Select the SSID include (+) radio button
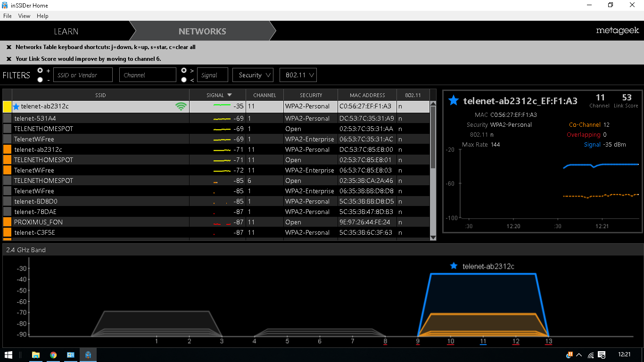This screenshot has width=644, height=362. (40, 70)
